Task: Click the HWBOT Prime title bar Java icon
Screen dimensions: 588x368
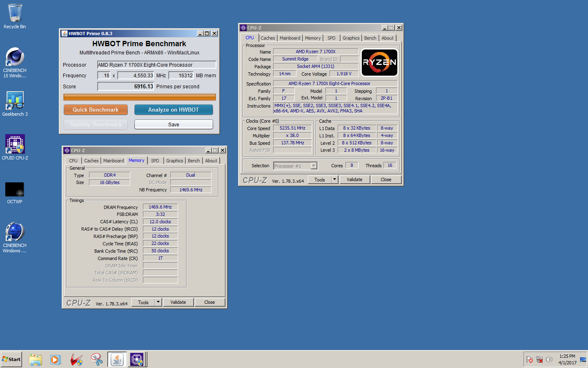Action: click(64, 34)
